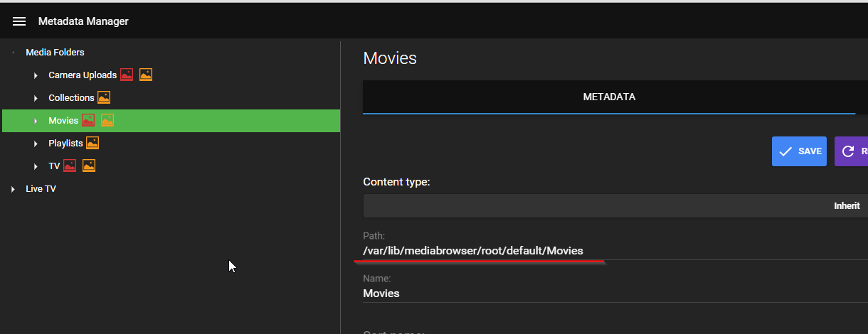Viewport: 868px width, 334px height.
Task: Expand the Live TV node
Action: coord(14,189)
